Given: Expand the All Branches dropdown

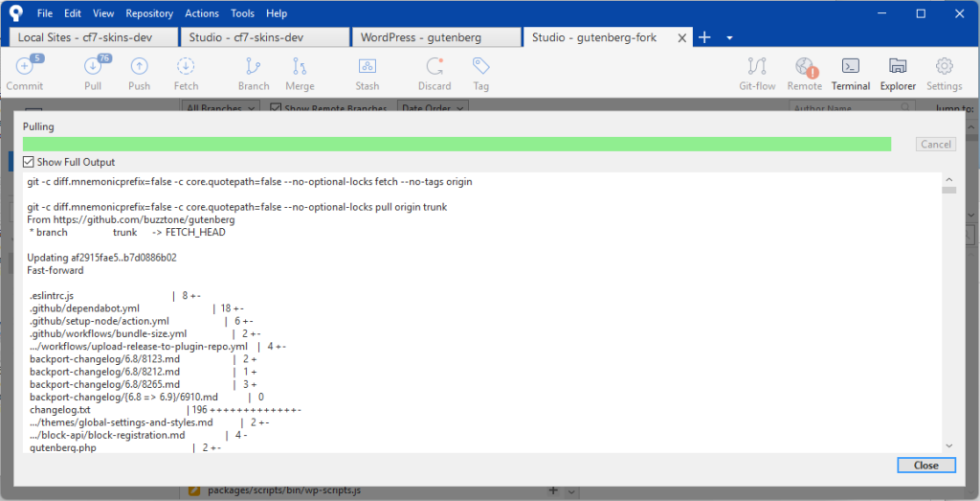Looking at the screenshot, I should point(220,109).
